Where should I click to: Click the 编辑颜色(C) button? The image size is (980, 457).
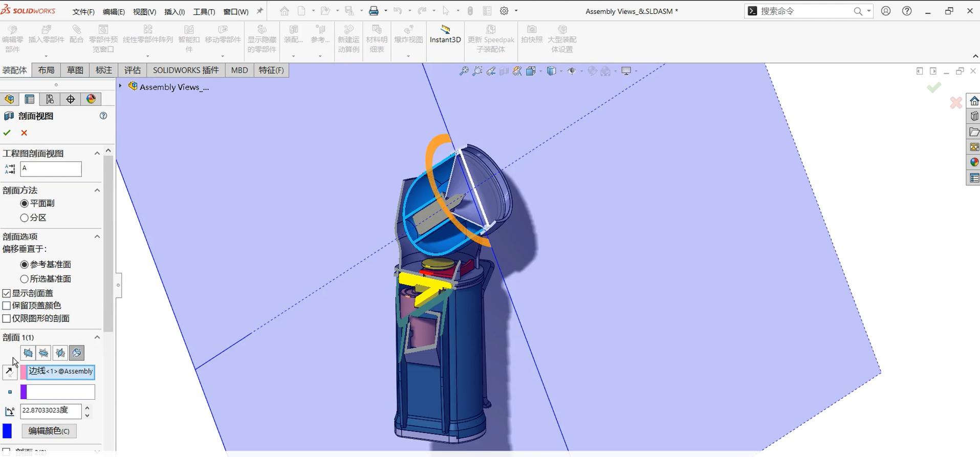(49, 431)
